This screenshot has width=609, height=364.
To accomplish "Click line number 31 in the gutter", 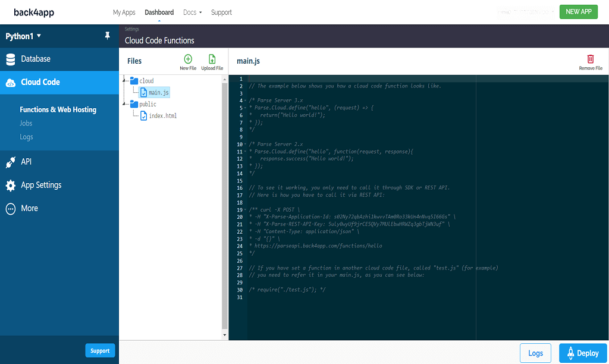I will (x=240, y=297).
